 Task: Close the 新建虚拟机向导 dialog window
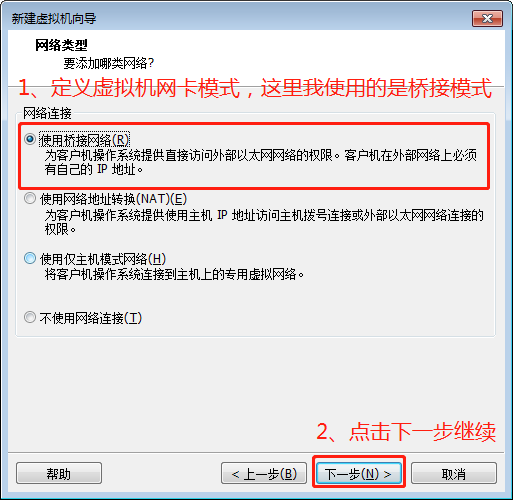coord(487,18)
